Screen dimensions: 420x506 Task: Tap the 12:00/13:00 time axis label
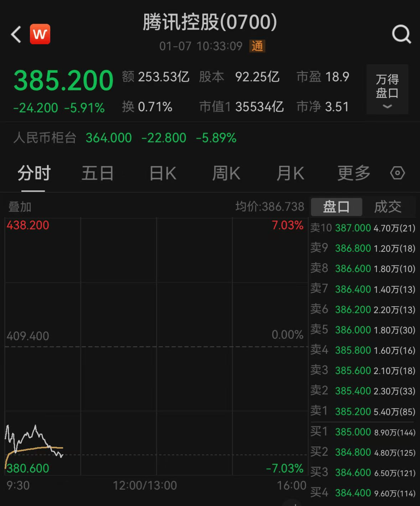(x=145, y=485)
